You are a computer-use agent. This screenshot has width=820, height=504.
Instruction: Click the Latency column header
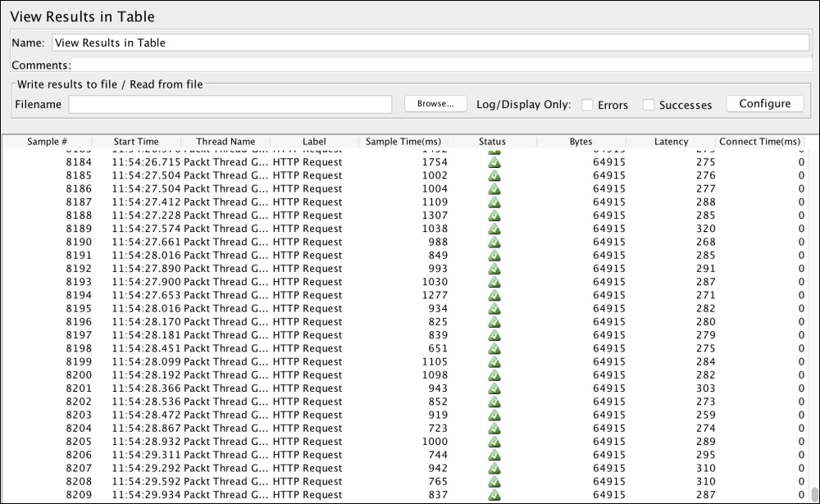click(x=671, y=141)
